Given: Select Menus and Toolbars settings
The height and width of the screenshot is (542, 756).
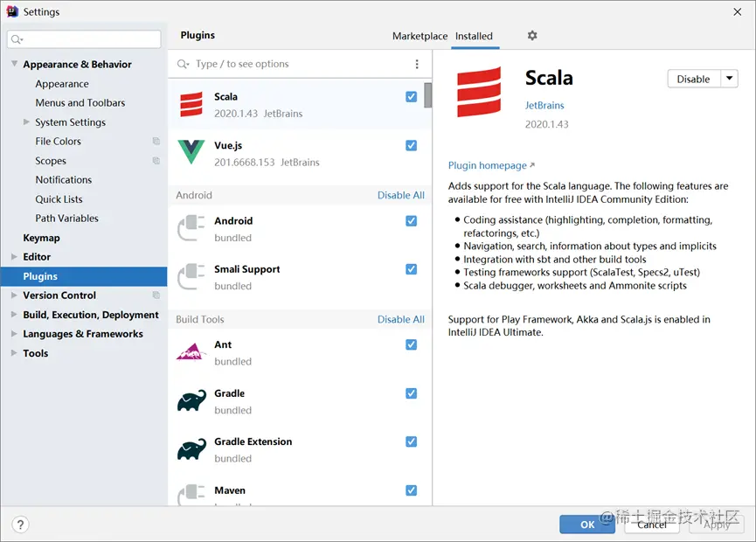Looking at the screenshot, I should click(80, 102).
